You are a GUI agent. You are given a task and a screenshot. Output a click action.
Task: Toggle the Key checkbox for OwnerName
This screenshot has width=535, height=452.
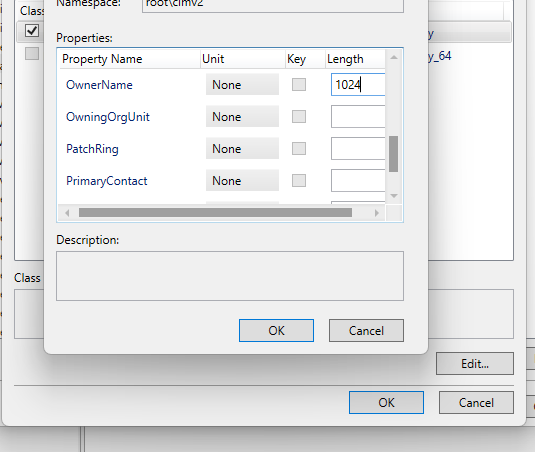click(299, 85)
